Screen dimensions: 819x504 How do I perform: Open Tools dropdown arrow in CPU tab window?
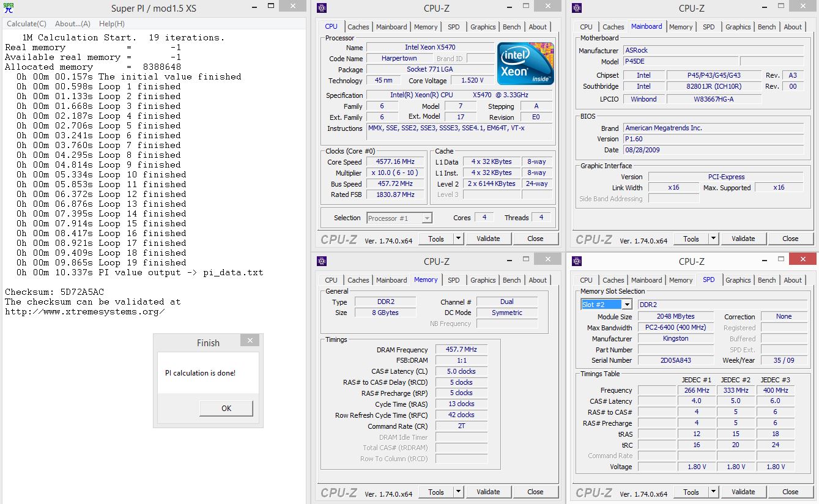[x=458, y=239]
